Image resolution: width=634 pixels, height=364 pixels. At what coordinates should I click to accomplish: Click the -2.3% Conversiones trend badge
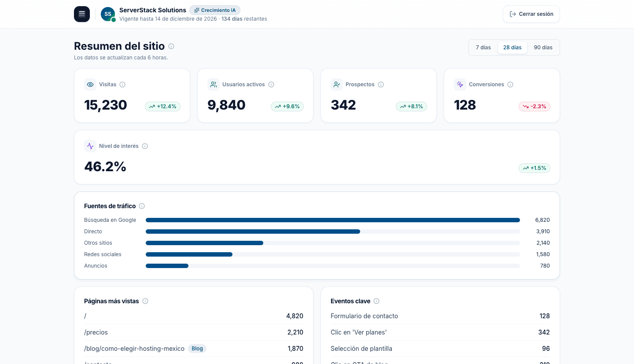pos(534,107)
